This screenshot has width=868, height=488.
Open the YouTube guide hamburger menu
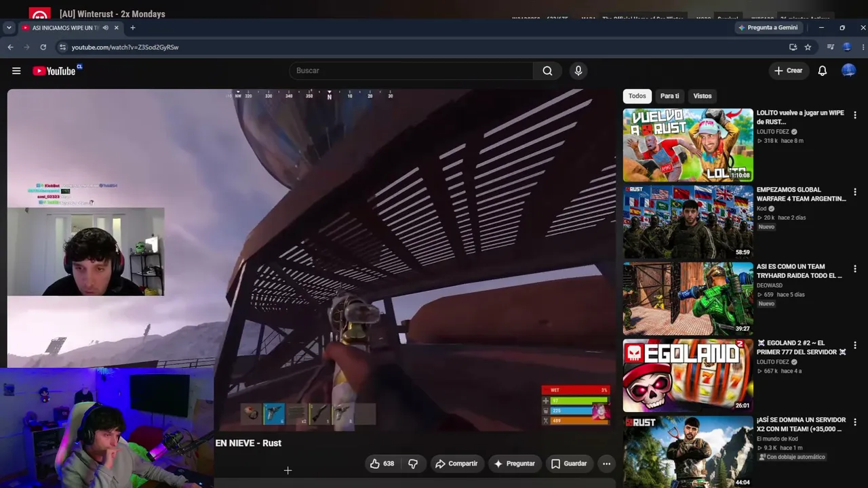coord(16,70)
